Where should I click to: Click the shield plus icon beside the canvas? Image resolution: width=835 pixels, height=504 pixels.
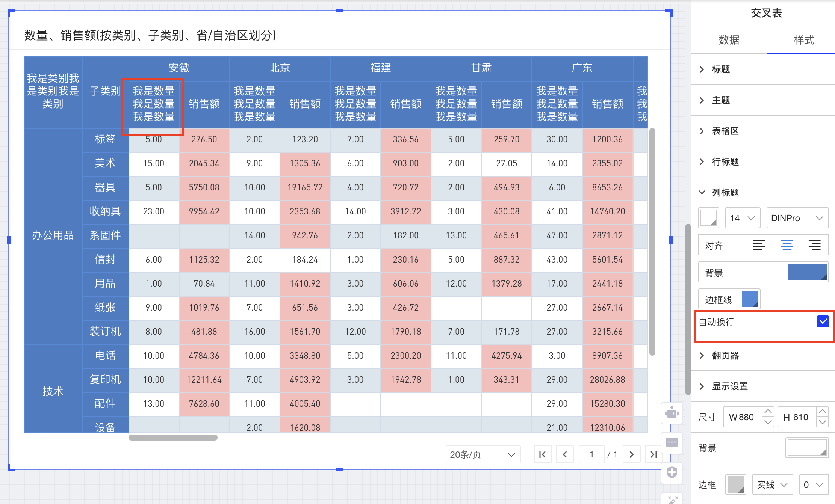pos(672,473)
